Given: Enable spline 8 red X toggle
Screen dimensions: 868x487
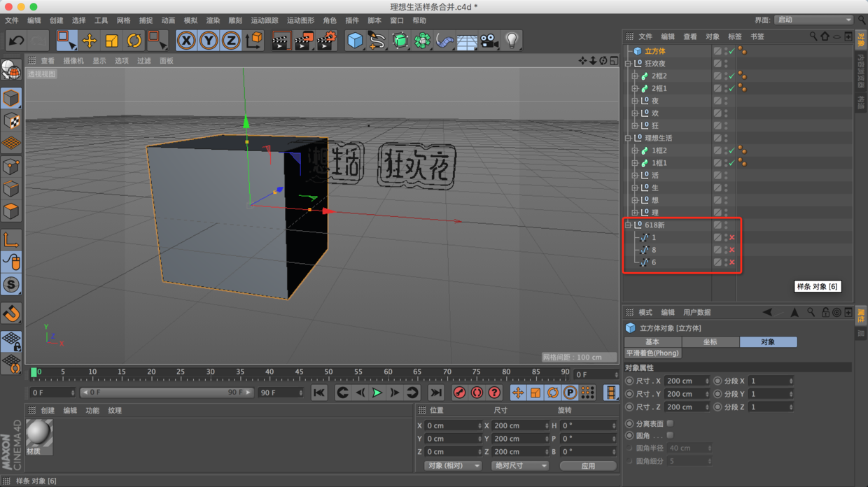Looking at the screenshot, I should tap(732, 250).
